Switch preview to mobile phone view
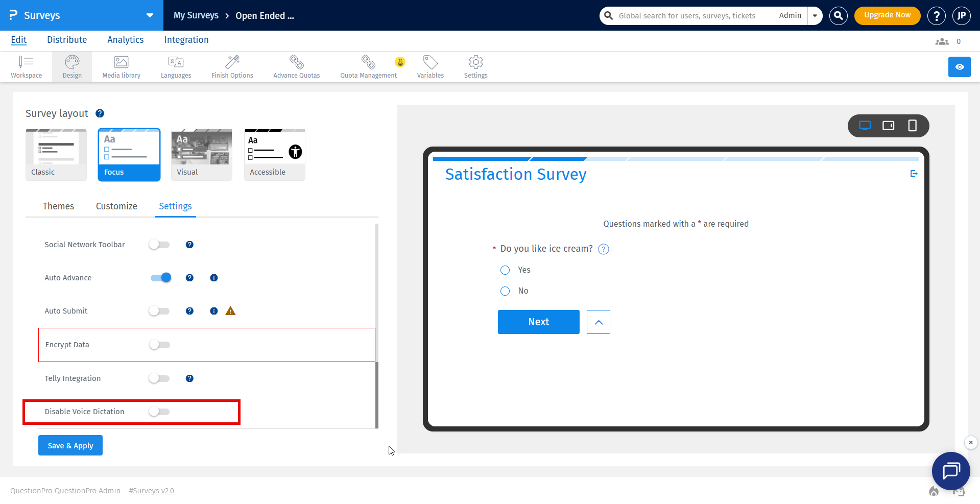 pyautogui.click(x=912, y=126)
